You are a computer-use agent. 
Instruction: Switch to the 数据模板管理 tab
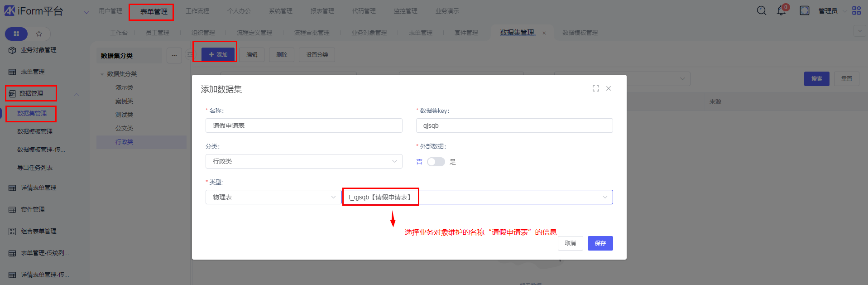[x=580, y=33]
